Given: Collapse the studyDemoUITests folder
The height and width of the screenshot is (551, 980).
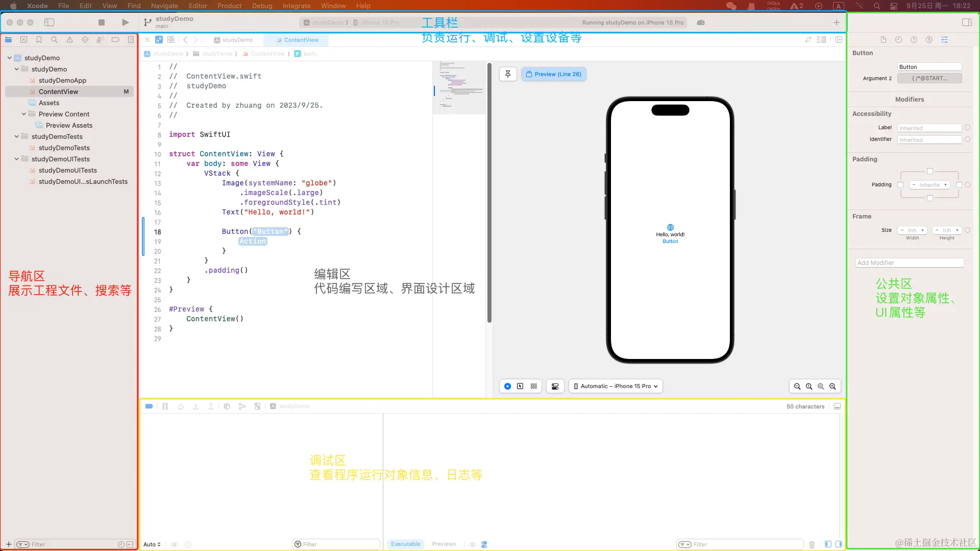Looking at the screenshot, I should 17,159.
